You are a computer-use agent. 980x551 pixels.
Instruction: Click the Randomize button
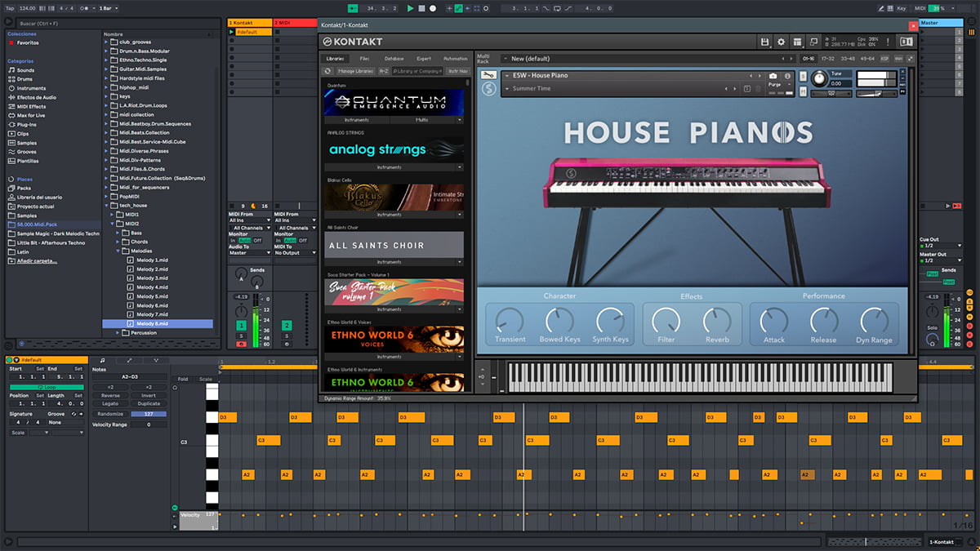click(110, 414)
